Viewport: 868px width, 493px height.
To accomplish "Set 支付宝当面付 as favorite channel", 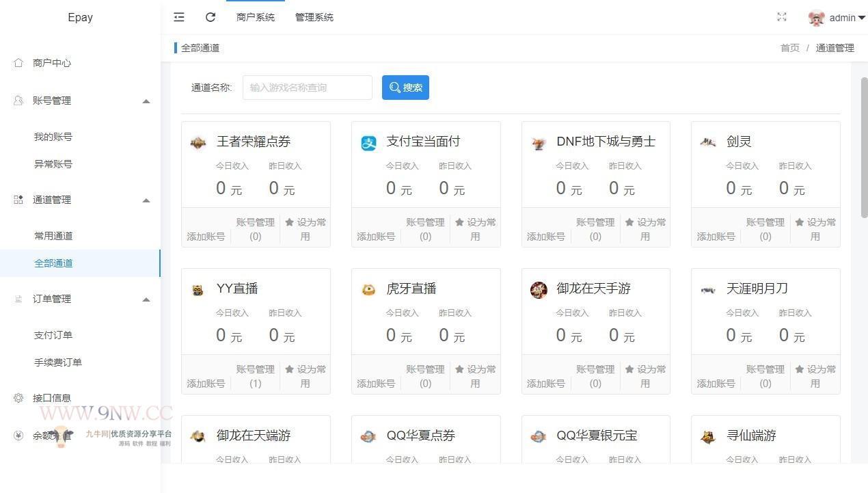I will click(476, 229).
